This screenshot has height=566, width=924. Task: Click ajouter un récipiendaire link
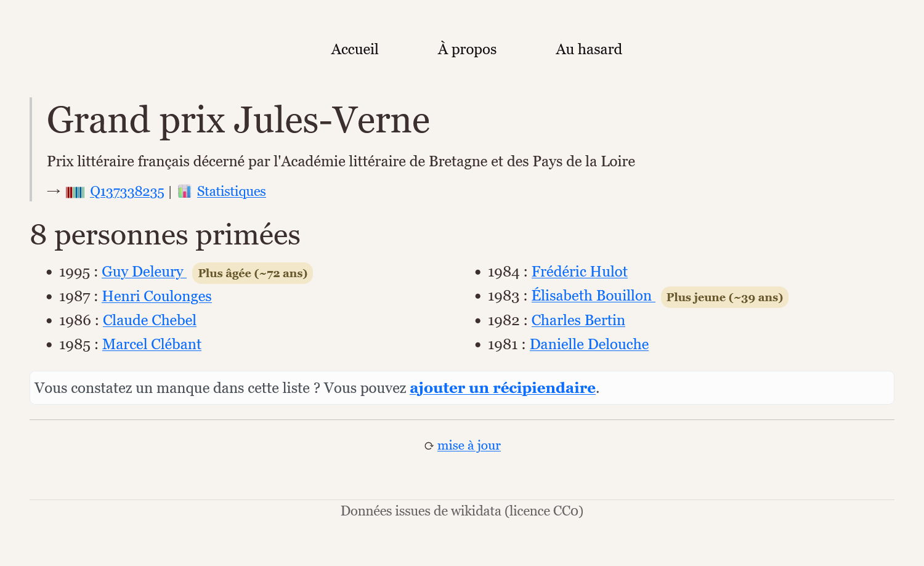point(502,388)
